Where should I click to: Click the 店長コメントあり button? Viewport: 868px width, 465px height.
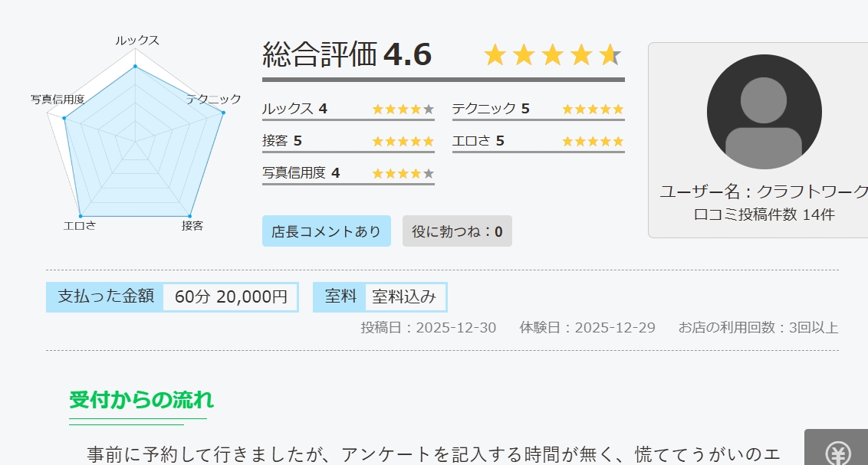pos(326,231)
